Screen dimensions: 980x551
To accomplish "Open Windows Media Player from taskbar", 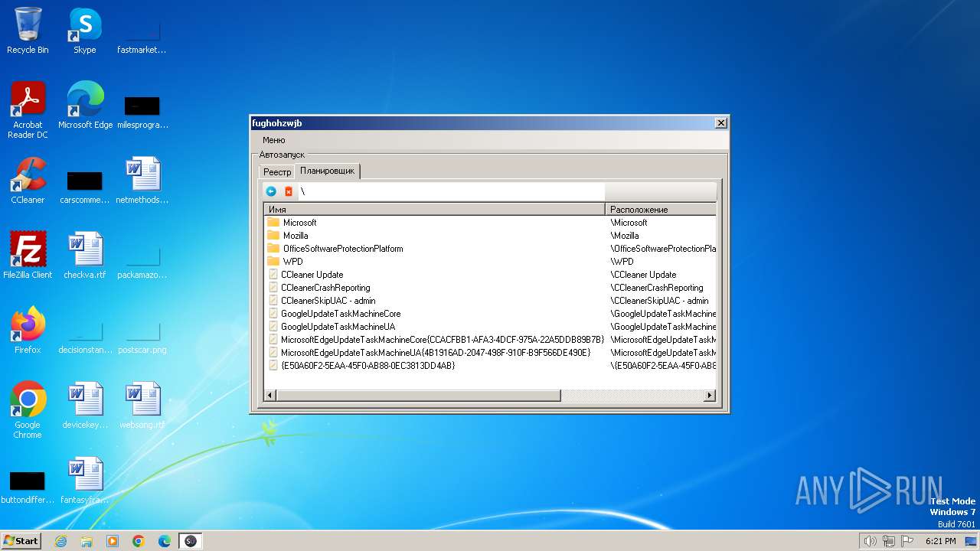I will pyautogui.click(x=113, y=541).
